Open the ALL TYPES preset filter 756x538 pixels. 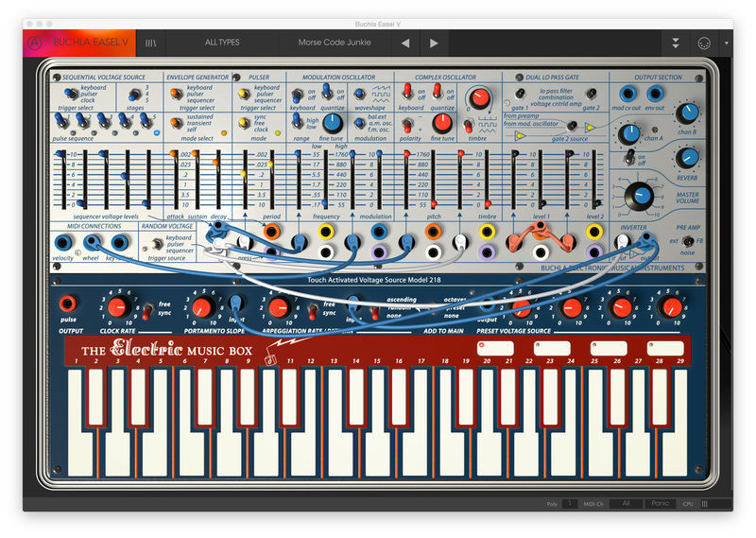click(222, 43)
